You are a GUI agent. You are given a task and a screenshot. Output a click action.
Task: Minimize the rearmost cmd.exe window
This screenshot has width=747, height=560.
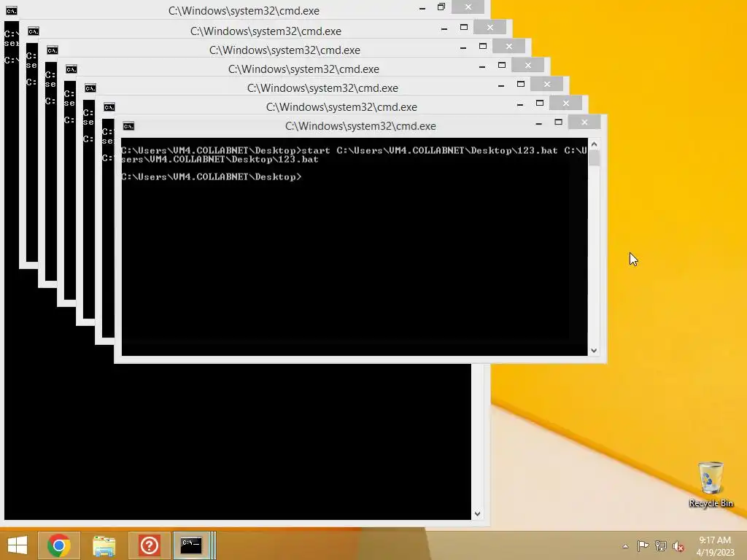pyautogui.click(x=422, y=8)
